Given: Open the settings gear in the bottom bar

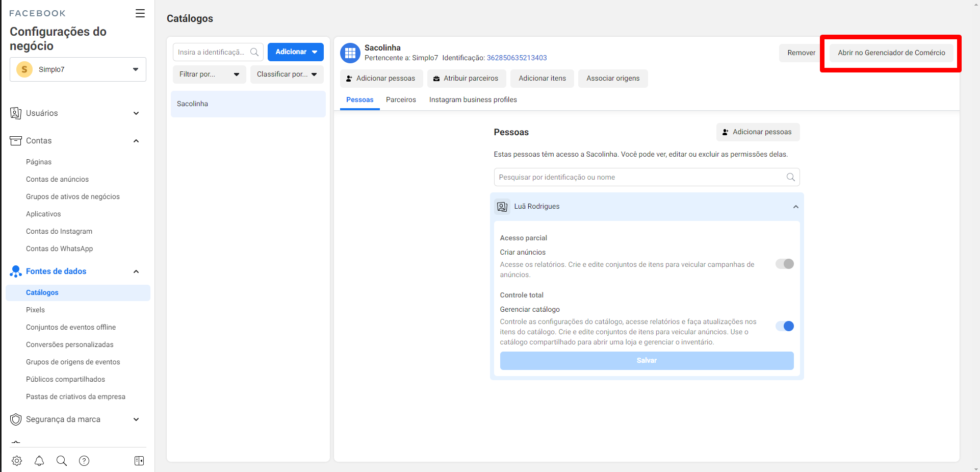Looking at the screenshot, I should [x=17, y=461].
